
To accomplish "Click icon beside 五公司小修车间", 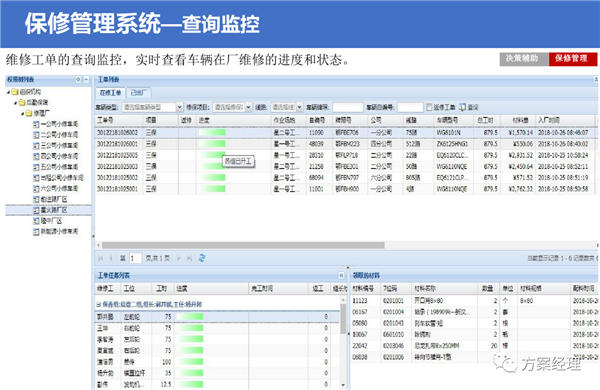I will [x=36, y=167].
